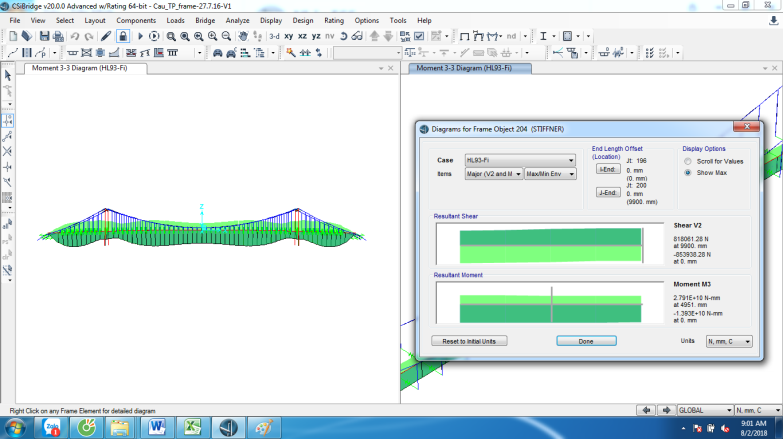
Task: Click the Done button
Action: [586, 341]
